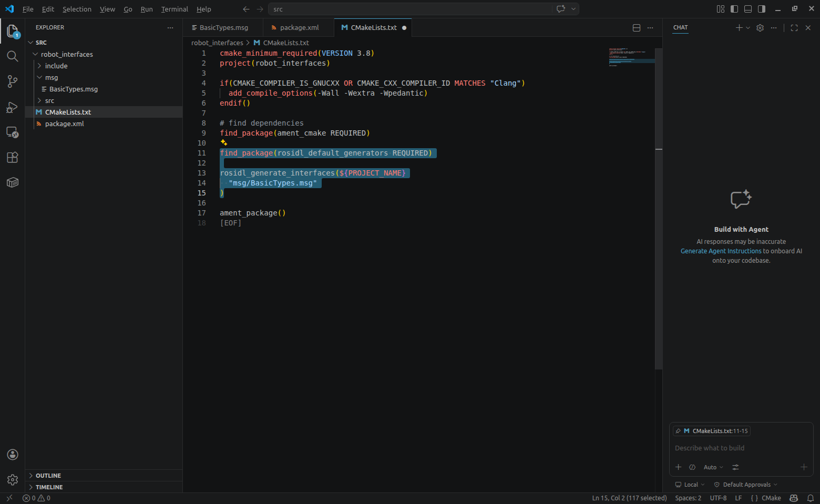Toggle the Secondary Side Bar
Screen dimensions: 820x504
762,9
